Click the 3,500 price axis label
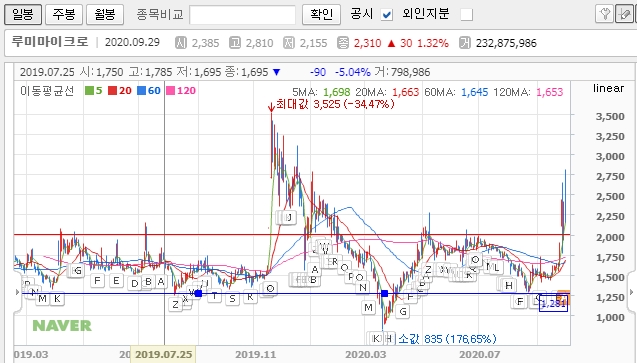This screenshot has width=637, height=363. [x=610, y=117]
